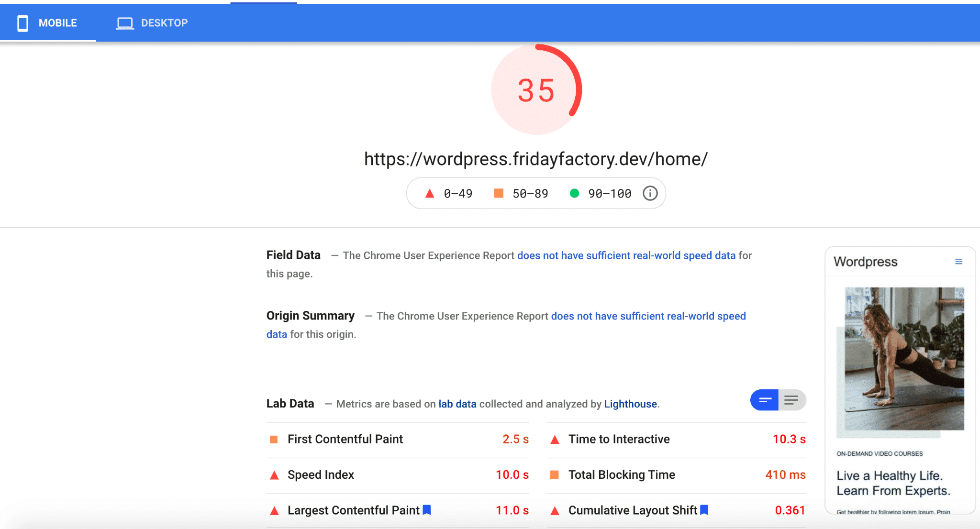The width and height of the screenshot is (980, 529).
Task: Click the mobile phone icon
Action: coord(22,23)
